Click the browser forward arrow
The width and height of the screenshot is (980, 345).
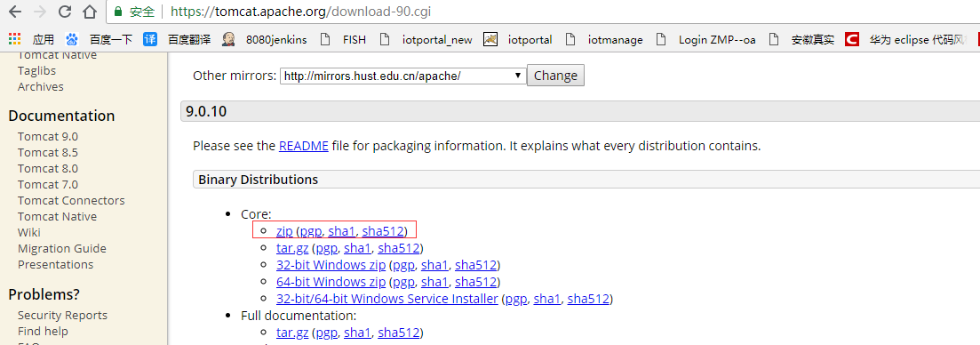[40, 12]
